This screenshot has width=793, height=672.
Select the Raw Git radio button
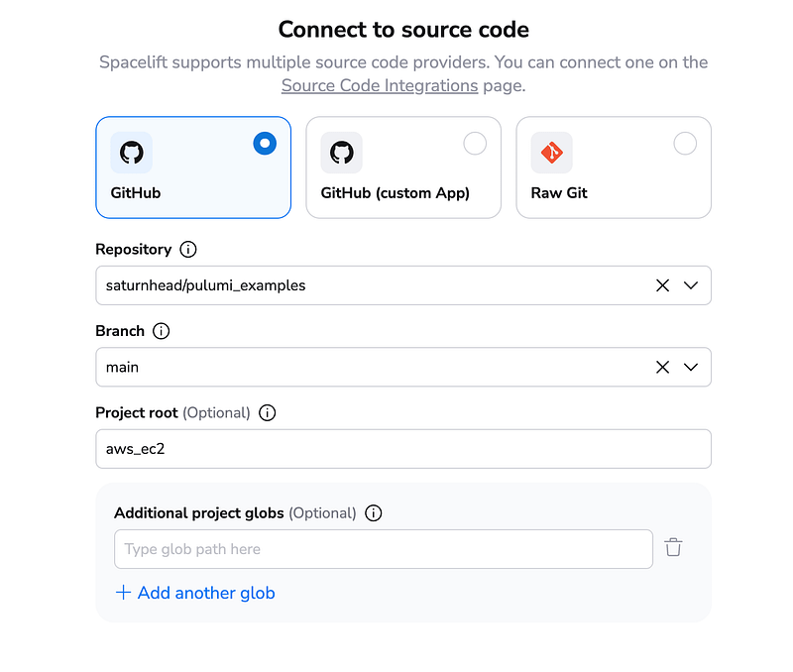click(685, 143)
